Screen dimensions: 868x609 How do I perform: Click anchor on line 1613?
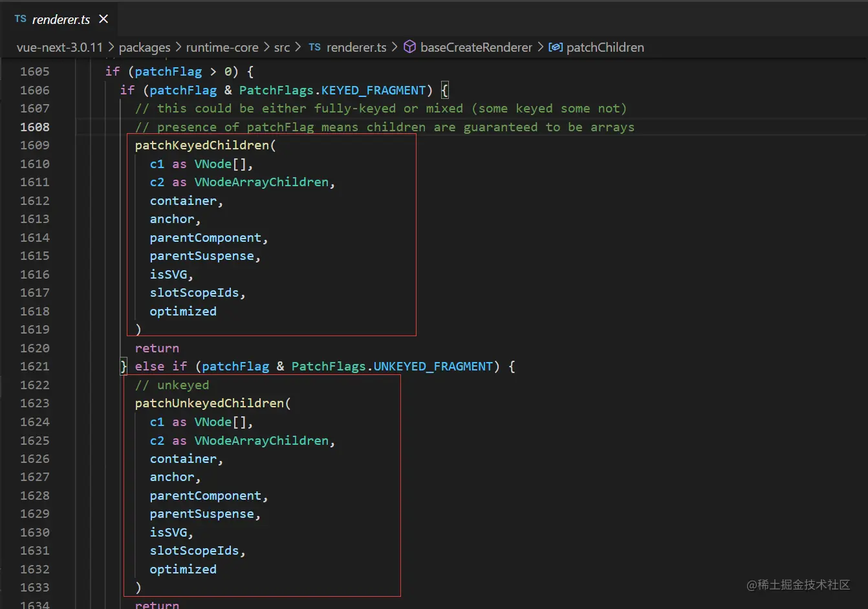pyautogui.click(x=172, y=219)
